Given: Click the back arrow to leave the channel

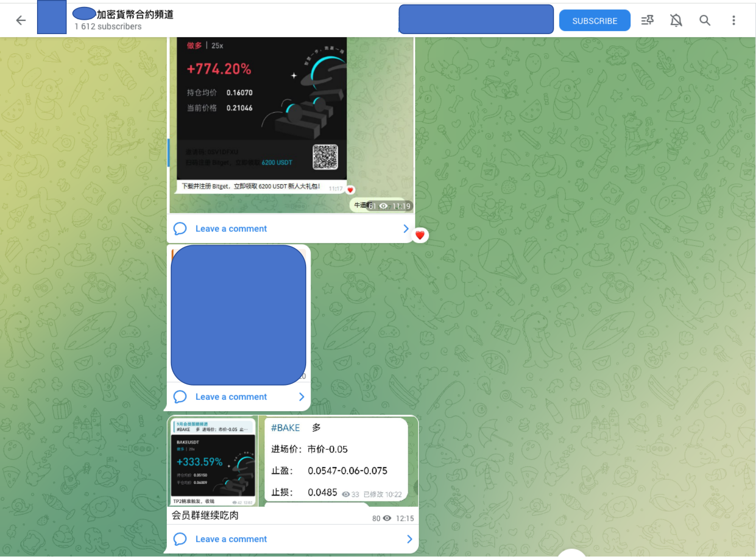Looking at the screenshot, I should (20, 20).
